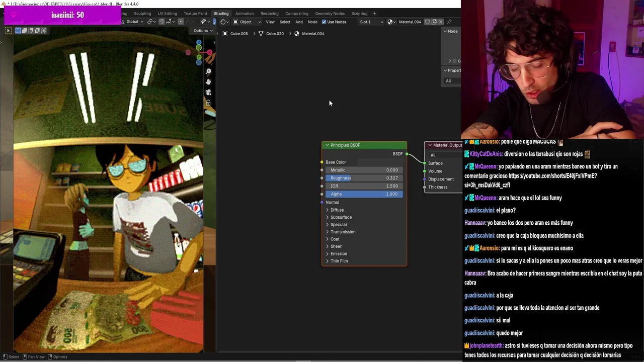644x362 pixels.
Task: Open the viewport visibility eye dropdown
Action: [205, 22]
